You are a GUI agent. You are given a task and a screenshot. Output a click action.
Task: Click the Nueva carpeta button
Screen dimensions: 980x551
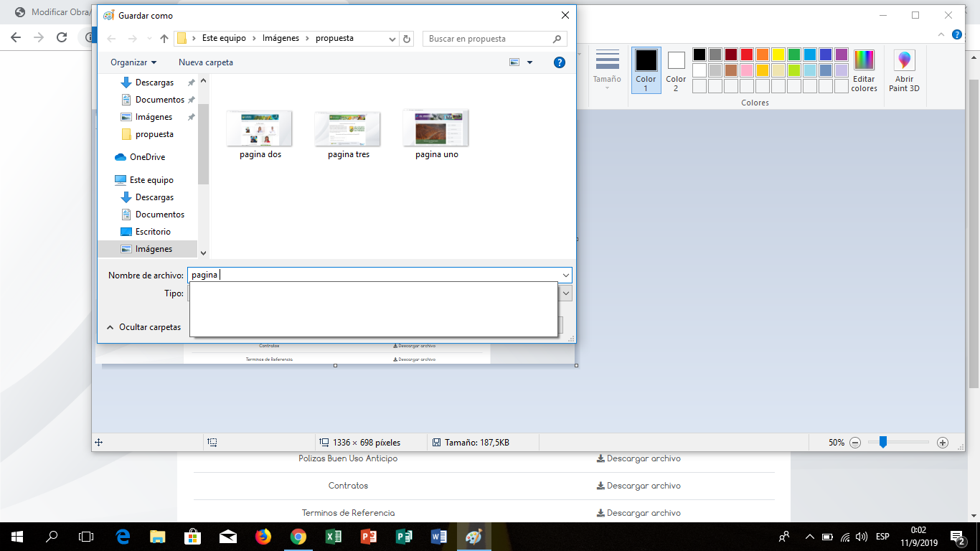click(x=206, y=62)
